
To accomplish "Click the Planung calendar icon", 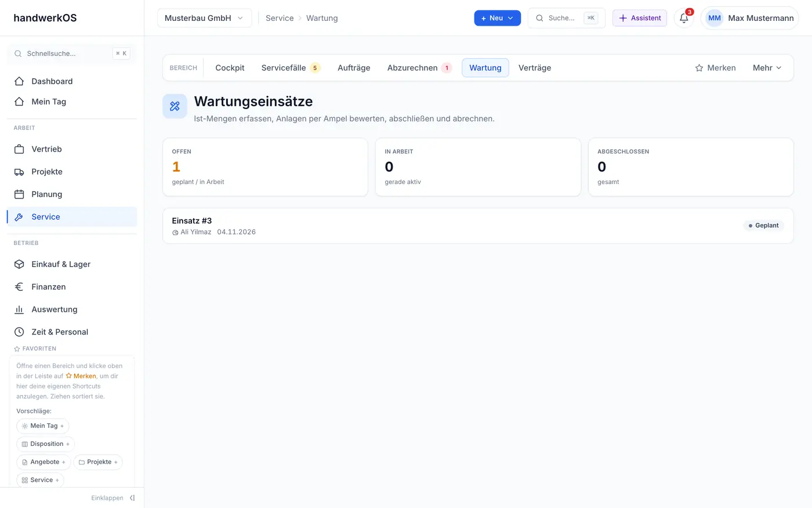I will (19, 194).
